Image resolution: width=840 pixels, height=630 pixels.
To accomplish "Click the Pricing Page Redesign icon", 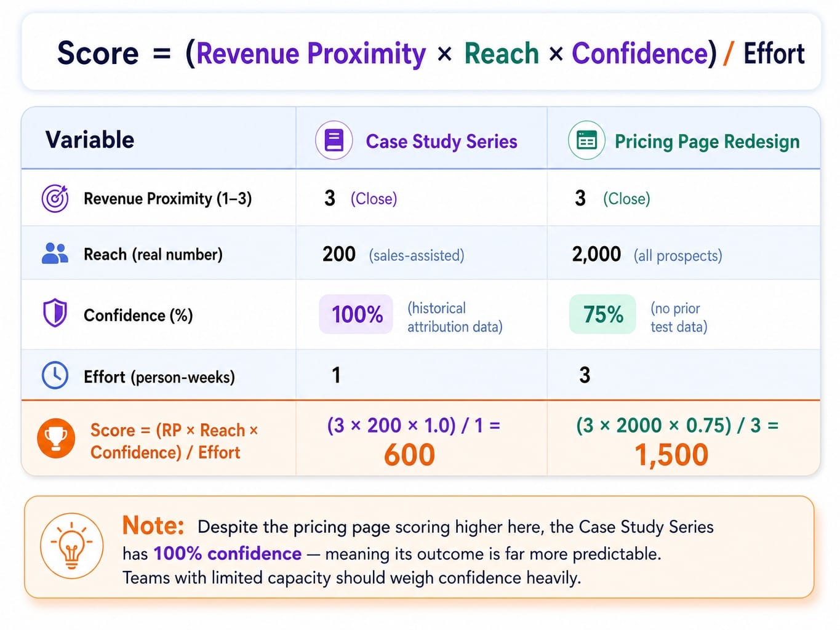I will pyautogui.click(x=586, y=140).
